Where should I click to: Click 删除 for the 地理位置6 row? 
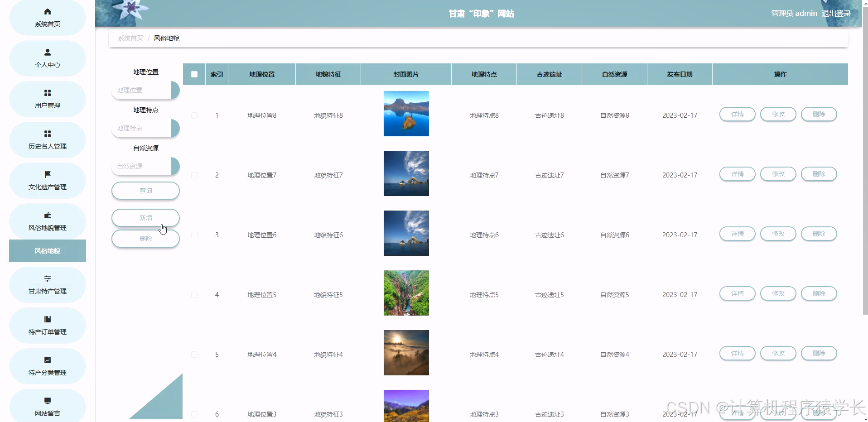pos(819,234)
